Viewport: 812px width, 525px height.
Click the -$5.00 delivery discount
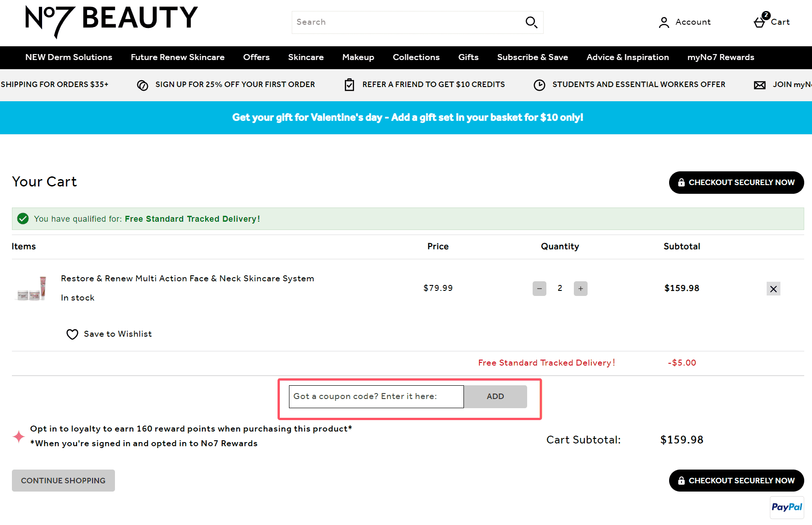click(682, 363)
